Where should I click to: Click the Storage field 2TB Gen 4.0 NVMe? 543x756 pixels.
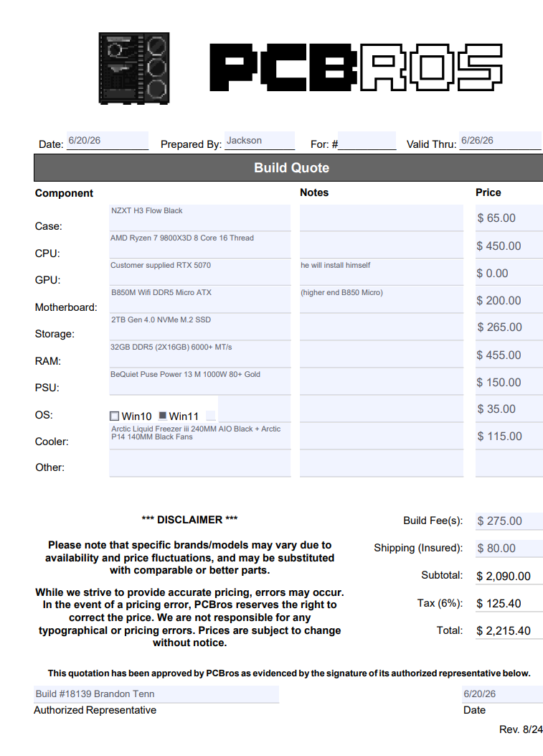(200, 327)
